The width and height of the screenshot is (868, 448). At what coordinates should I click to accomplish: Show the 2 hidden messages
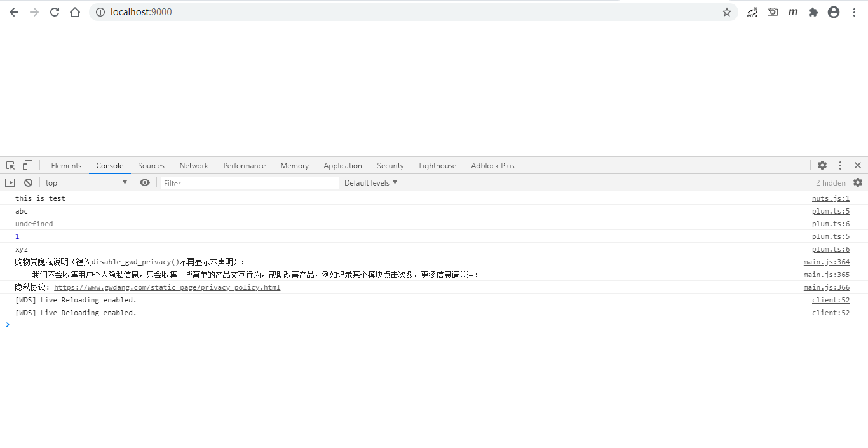tap(831, 182)
